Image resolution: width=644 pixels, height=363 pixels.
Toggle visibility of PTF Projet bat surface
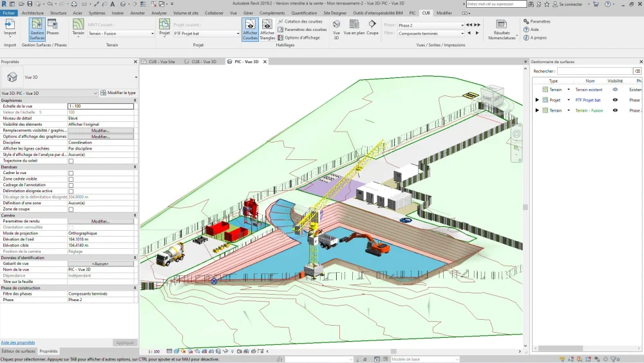coord(615,100)
